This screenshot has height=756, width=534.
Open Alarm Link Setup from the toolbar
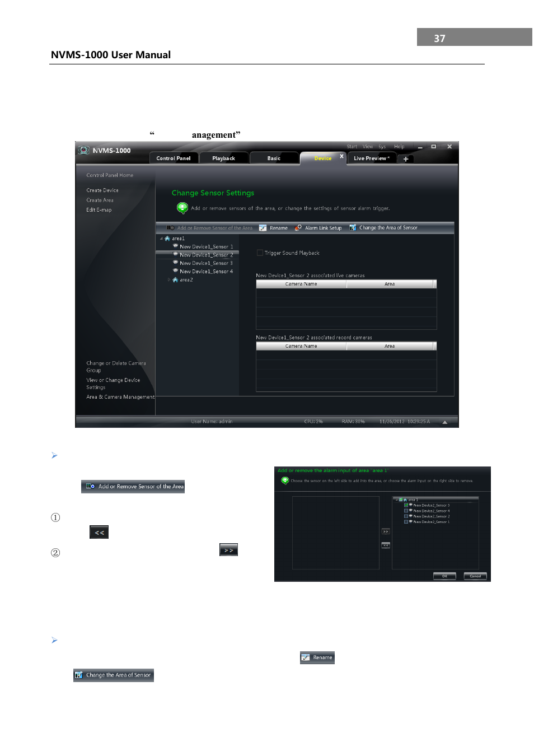click(x=318, y=228)
